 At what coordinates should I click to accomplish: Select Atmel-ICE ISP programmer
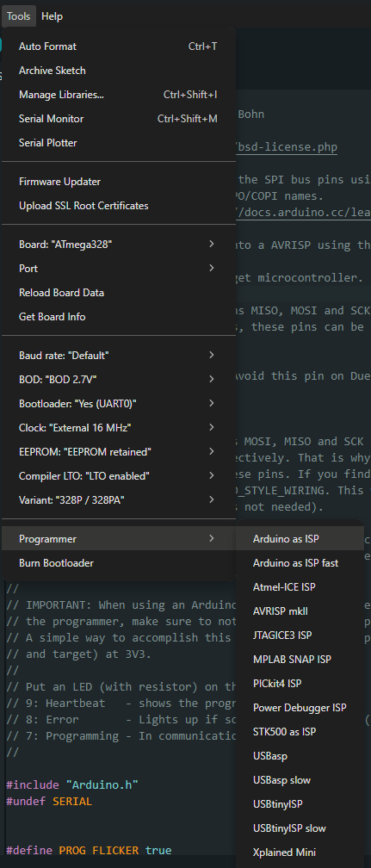coord(300,586)
